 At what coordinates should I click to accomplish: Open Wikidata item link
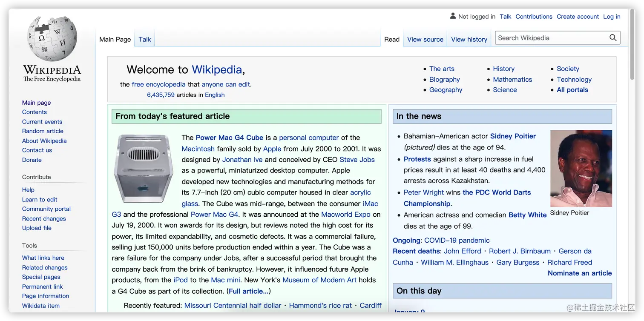point(41,306)
